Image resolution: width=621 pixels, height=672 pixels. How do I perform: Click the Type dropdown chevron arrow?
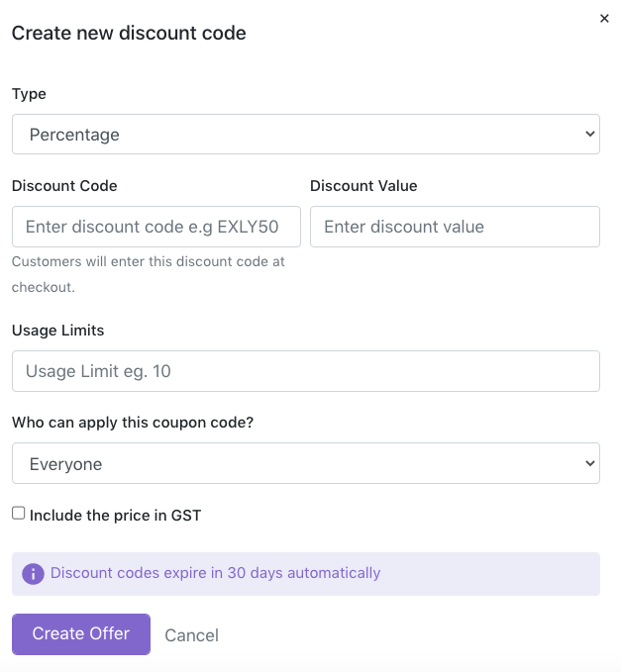tap(589, 134)
